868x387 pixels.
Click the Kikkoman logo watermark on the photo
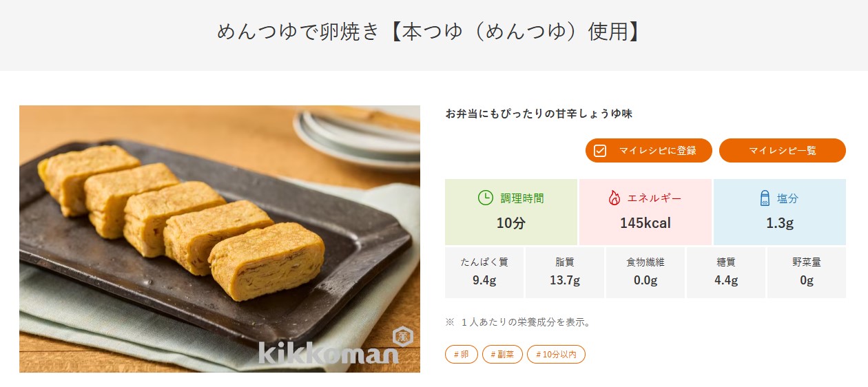coord(335,349)
